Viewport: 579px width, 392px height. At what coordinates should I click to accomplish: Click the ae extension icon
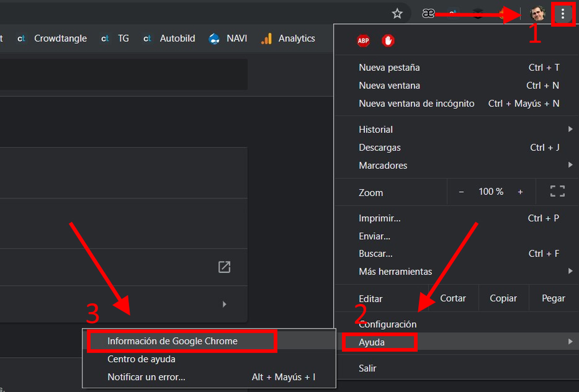coord(428,13)
